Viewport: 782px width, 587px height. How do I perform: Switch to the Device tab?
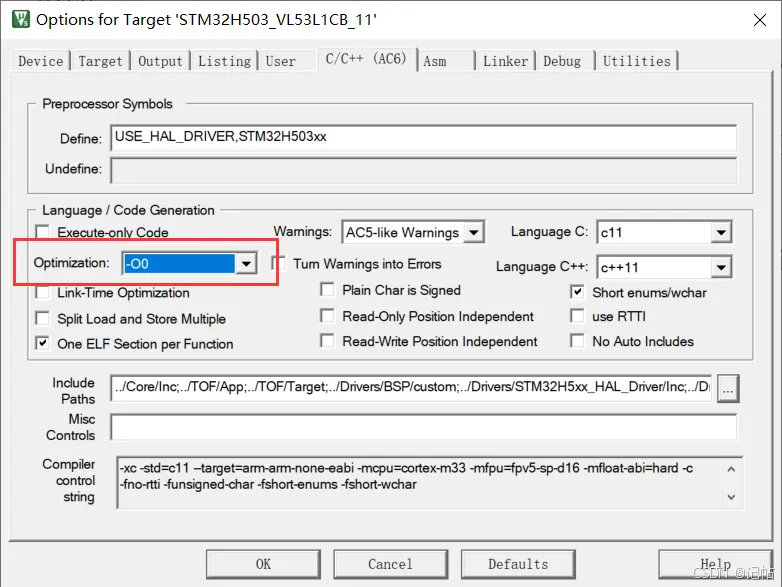point(40,61)
